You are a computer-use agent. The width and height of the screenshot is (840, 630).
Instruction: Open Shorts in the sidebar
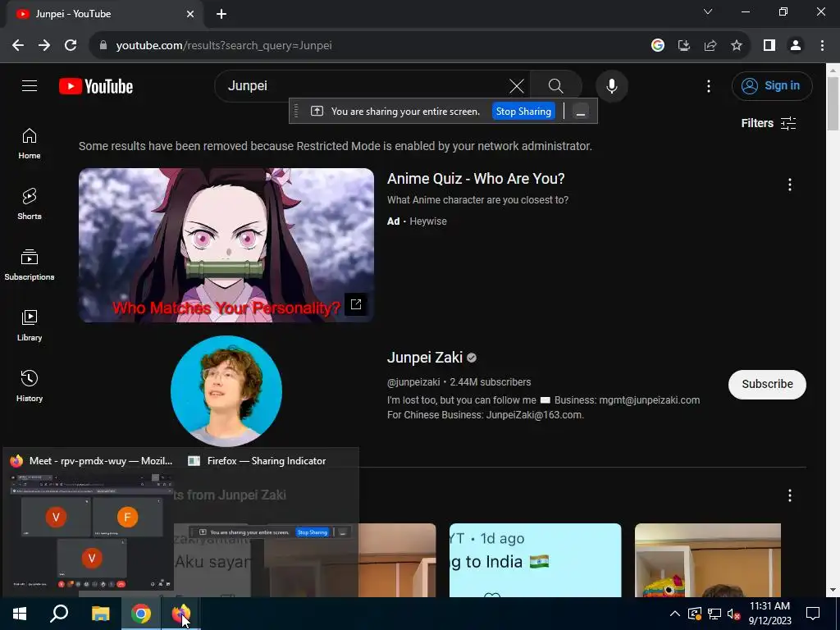click(30, 204)
